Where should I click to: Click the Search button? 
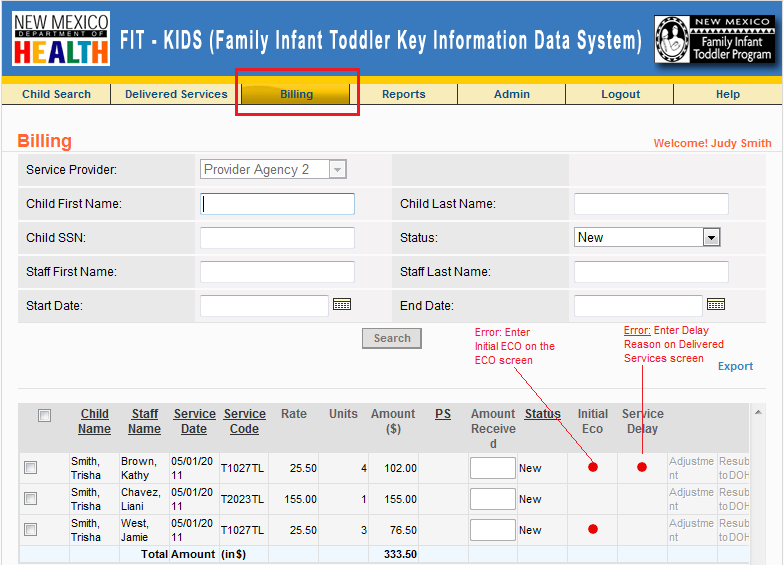(392, 338)
